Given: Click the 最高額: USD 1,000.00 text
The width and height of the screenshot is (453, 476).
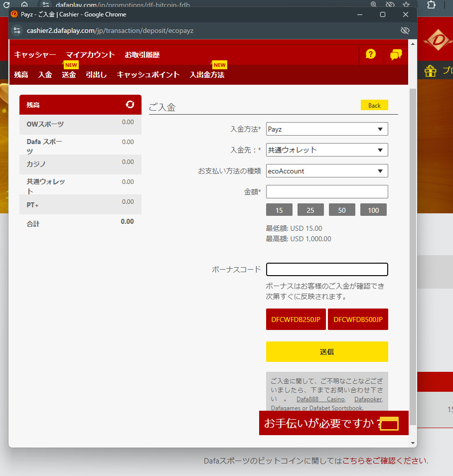Looking at the screenshot, I should coord(299,239).
